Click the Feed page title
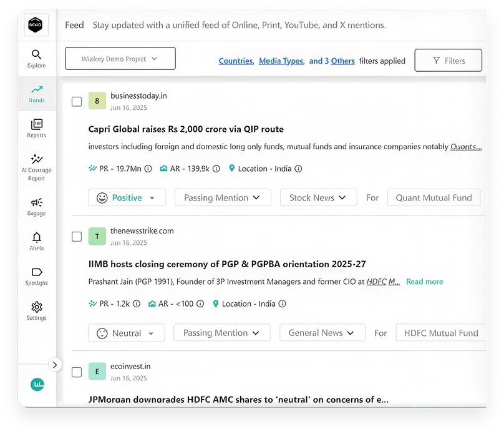 (x=74, y=25)
